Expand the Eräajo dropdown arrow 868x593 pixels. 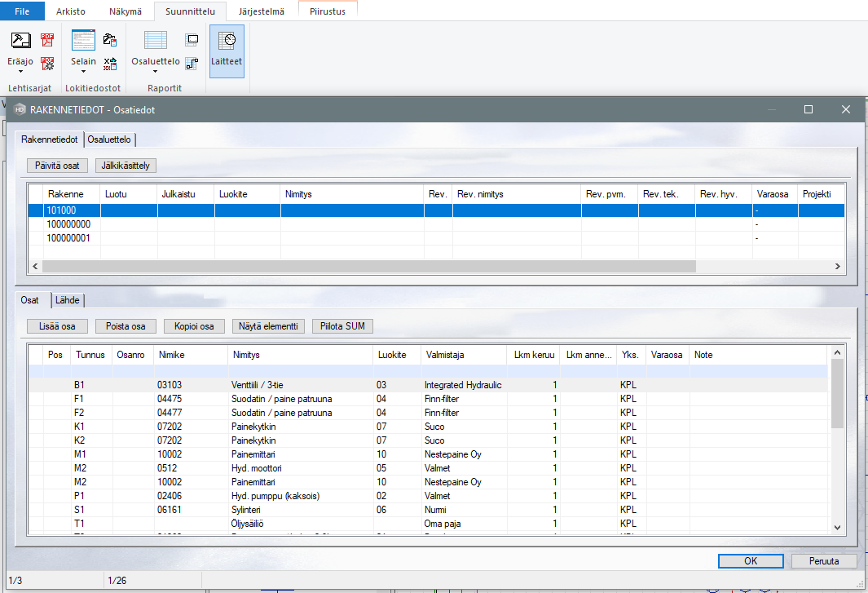coord(21,72)
